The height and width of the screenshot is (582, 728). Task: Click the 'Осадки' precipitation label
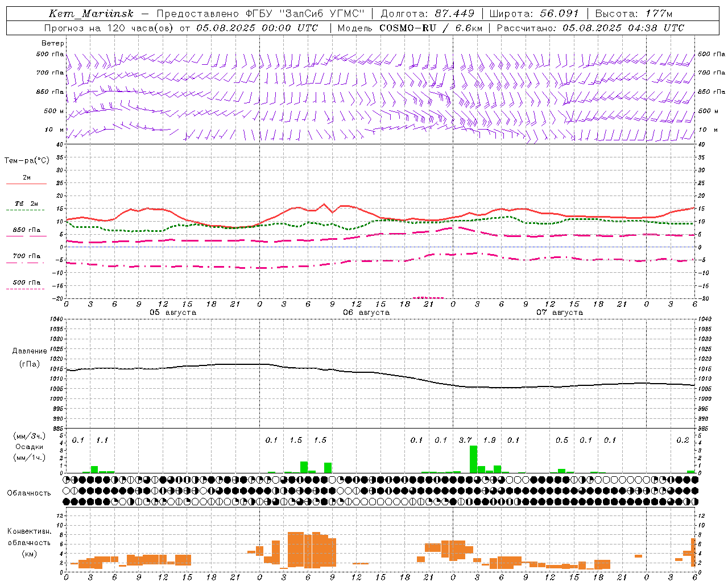tap(29, 447)
